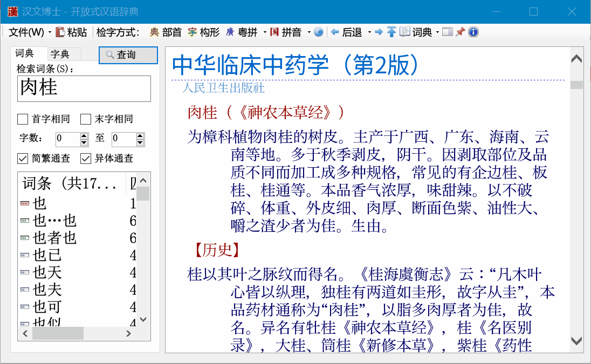Click the 中华临床中药学（第2版）title heading

(x=295, y=65)
